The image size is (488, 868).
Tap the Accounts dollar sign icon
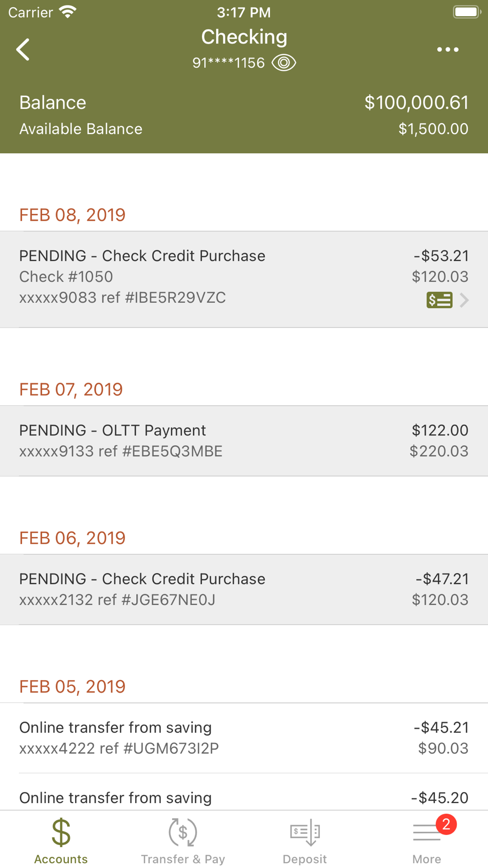coord(61,832)
